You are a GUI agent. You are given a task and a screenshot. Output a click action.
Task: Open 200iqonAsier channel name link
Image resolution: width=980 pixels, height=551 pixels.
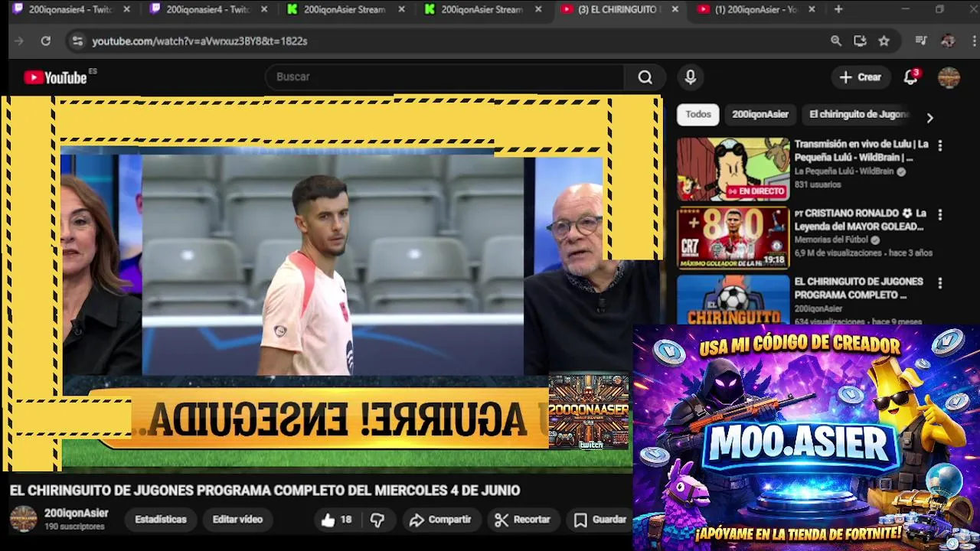coord(77,513)
